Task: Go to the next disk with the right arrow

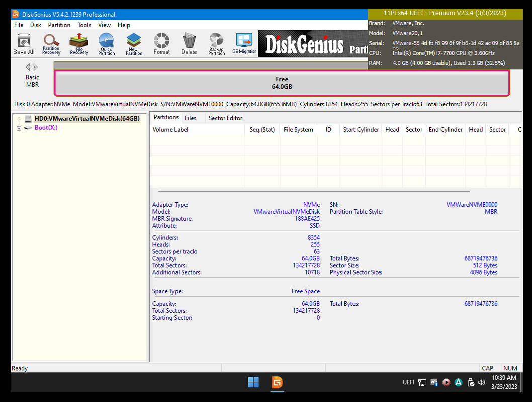Action: click(35, 67)
